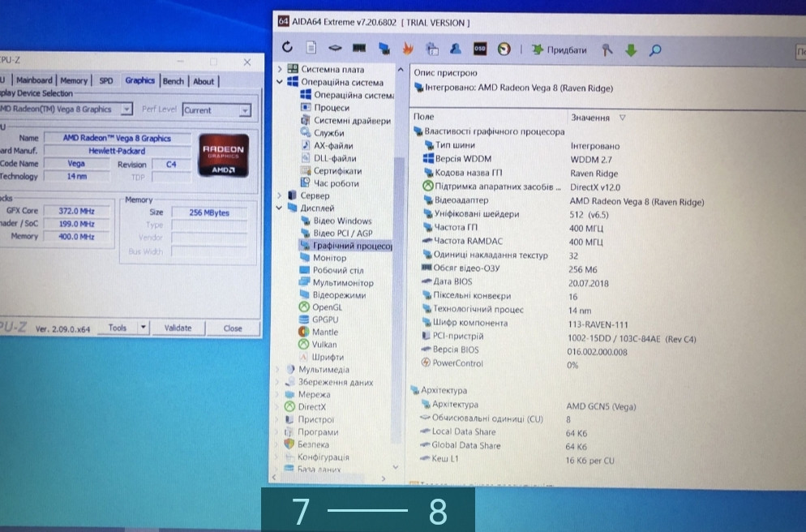The image size is (806, 532).
Task: Expand the Сервер tree branch
Action: tap(280, 195)
